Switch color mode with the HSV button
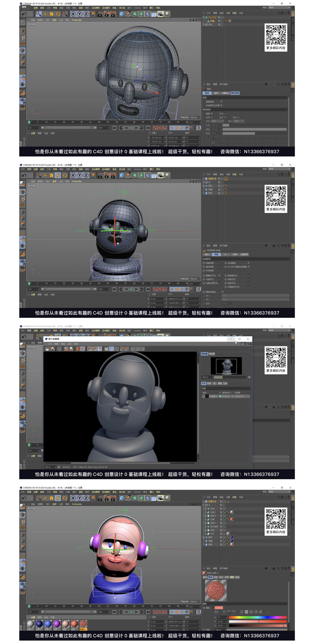 (x=246, y=612)
